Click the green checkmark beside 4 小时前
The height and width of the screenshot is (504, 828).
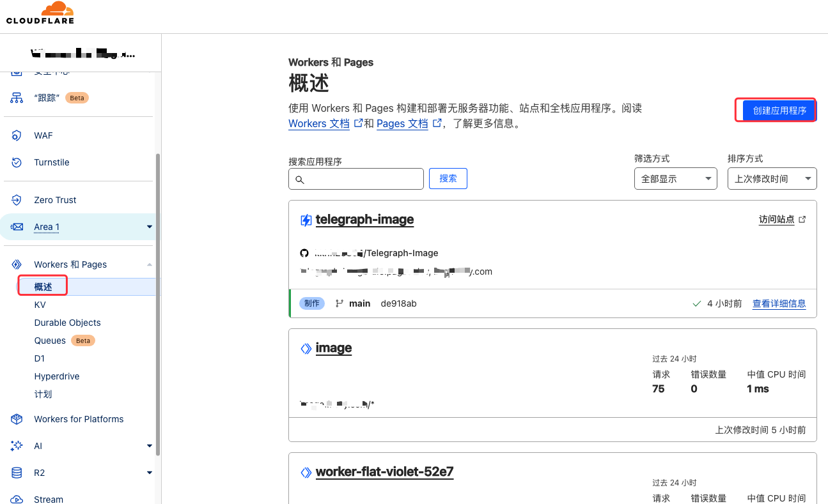[x=697, y=303]
